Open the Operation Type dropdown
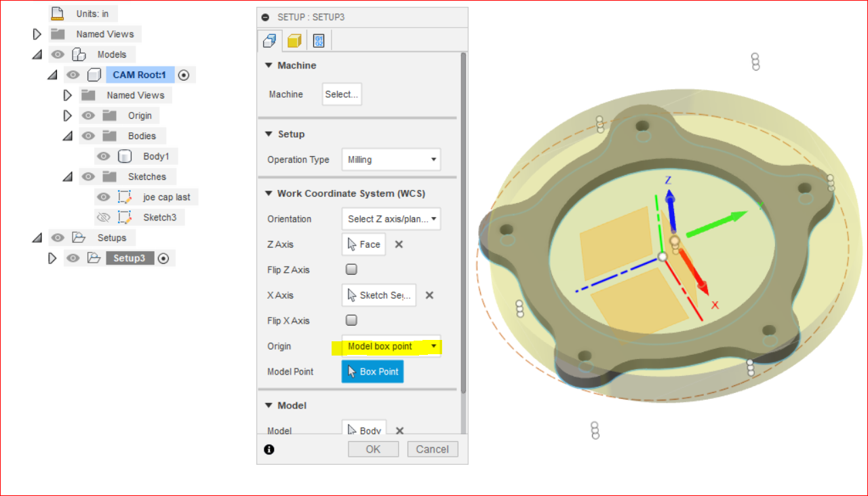Viewport: 868px width, 496px height. pos(391,159)
